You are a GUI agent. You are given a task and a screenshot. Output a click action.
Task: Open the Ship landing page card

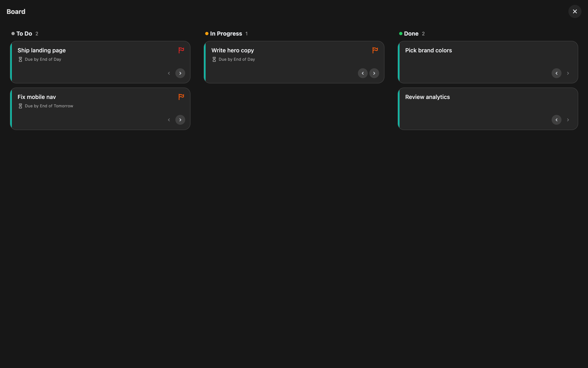tap(100, 62)
